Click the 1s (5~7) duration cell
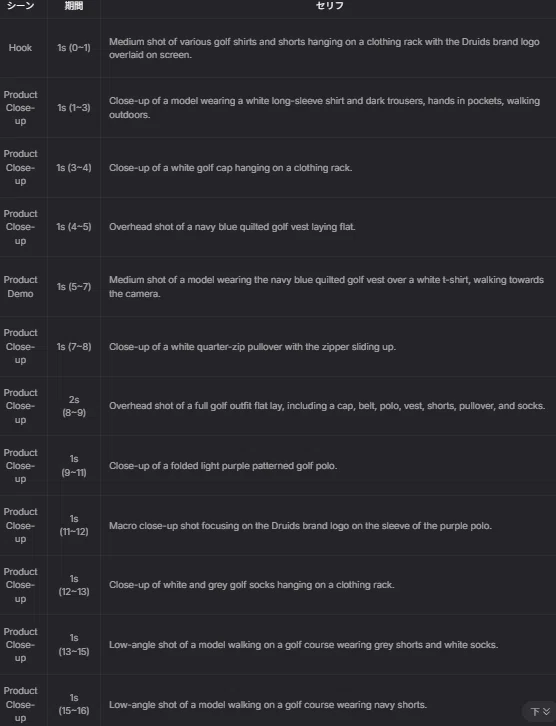 (x=74, y=287)
